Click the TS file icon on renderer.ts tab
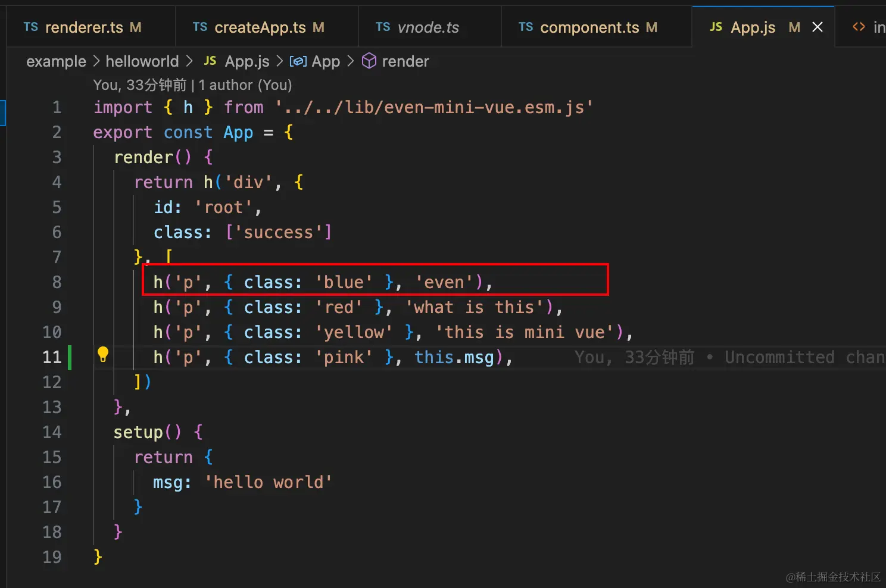The width and height of the screenshot is (886, 588). pyautogui.click(x=31, y=27)
